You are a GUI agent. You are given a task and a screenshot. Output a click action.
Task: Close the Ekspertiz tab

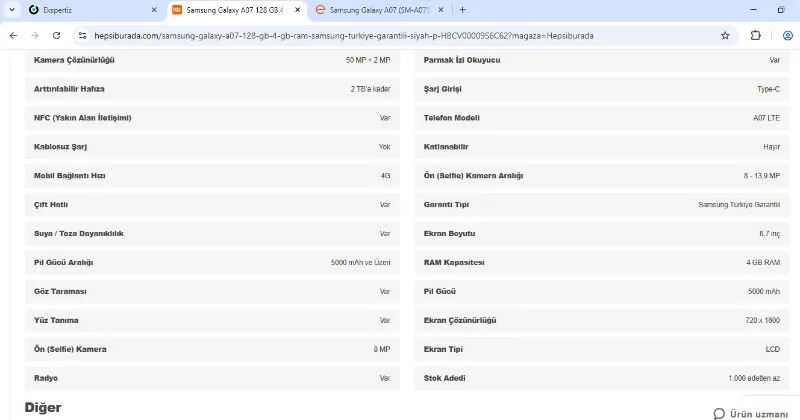coord(154,10)
